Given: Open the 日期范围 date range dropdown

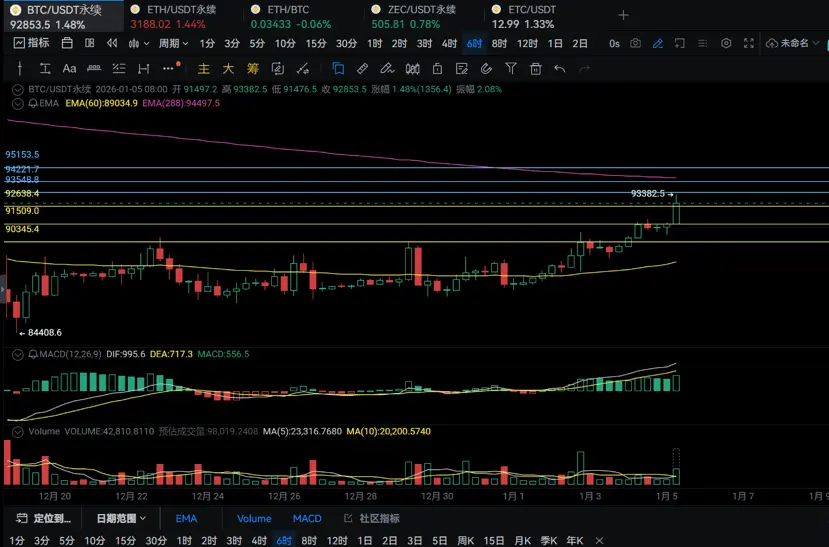Looking at the screenshot, I should [121, 518].
